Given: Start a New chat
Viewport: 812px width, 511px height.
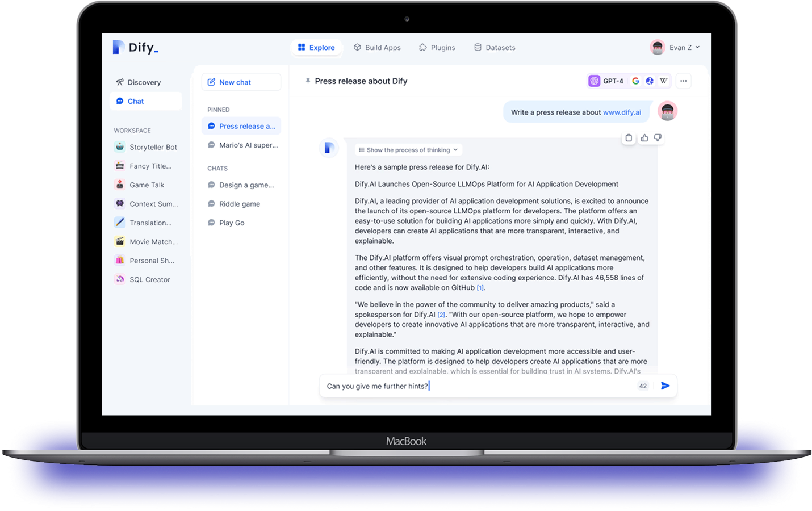Looking at the screenshot, I should 241,82.
